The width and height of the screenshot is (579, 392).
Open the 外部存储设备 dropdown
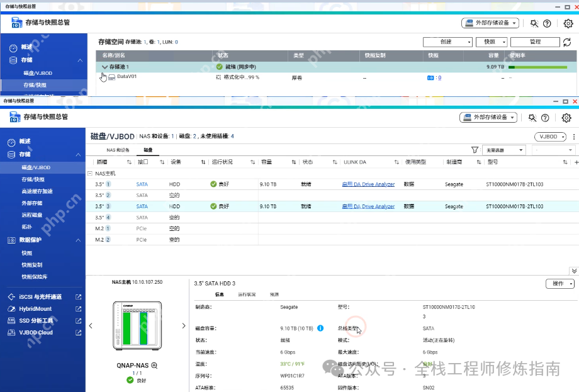coord(488,118)
